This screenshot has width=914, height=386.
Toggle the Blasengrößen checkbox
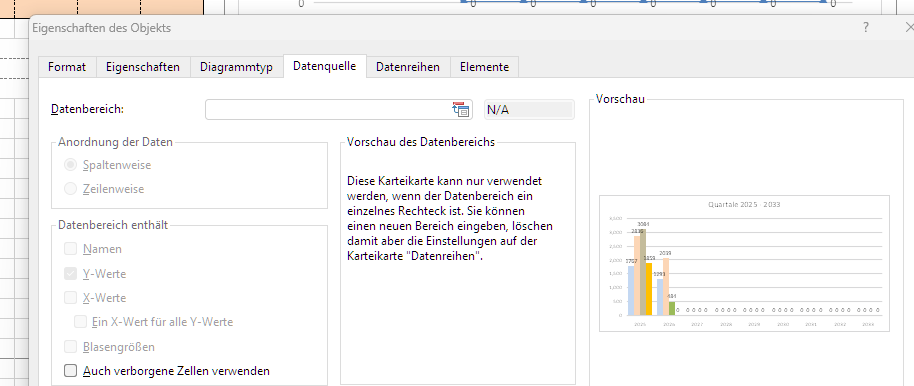point(71,347)
